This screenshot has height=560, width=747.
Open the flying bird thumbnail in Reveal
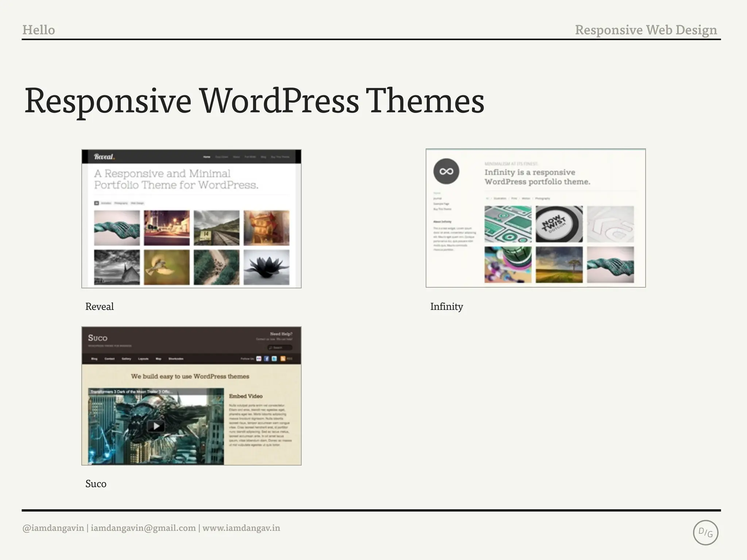point(167,267)
